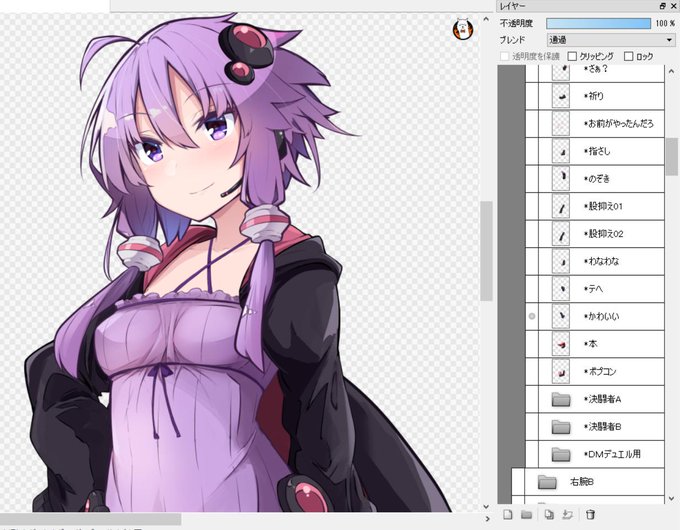
Task: Click the alpaca mascot icon on the canvas
Action: point(462,29)
